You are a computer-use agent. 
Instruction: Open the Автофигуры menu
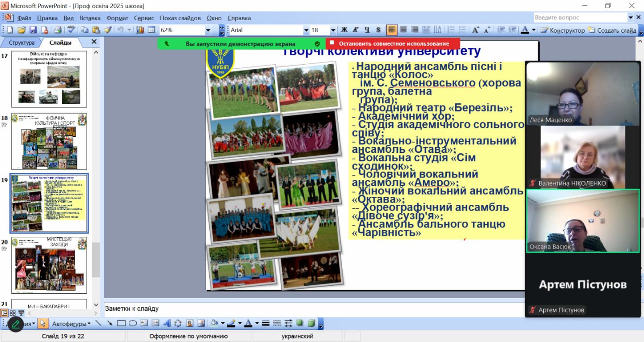point(71,323)
